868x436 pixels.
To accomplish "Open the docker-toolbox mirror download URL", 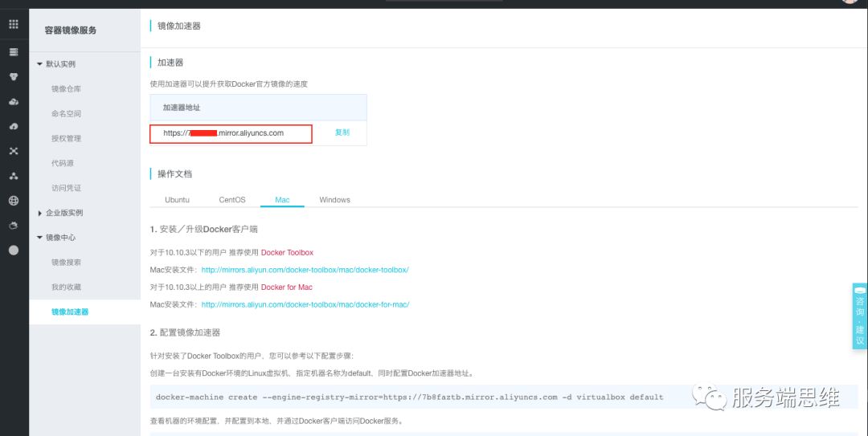I will click(x=305, y=270).
